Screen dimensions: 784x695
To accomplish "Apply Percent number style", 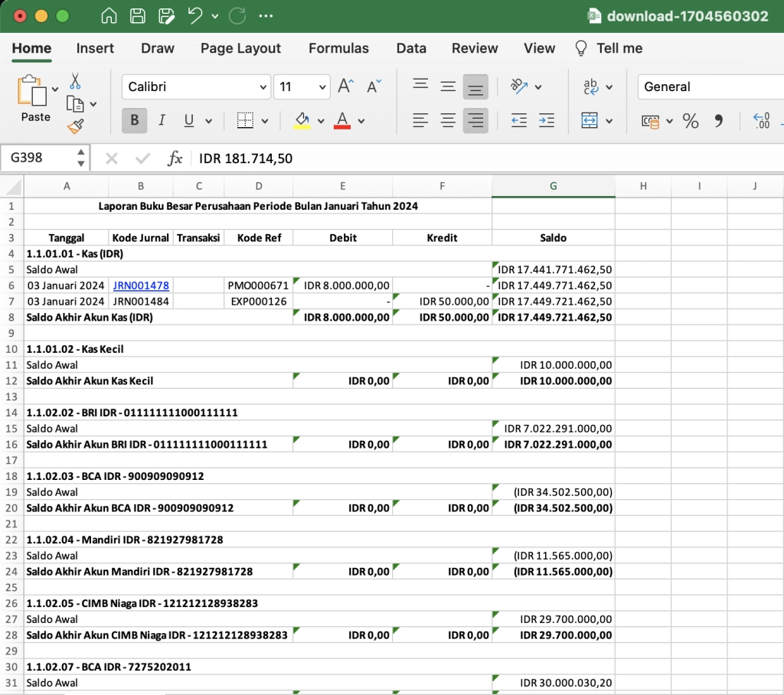I will click(x=690, y=120).
